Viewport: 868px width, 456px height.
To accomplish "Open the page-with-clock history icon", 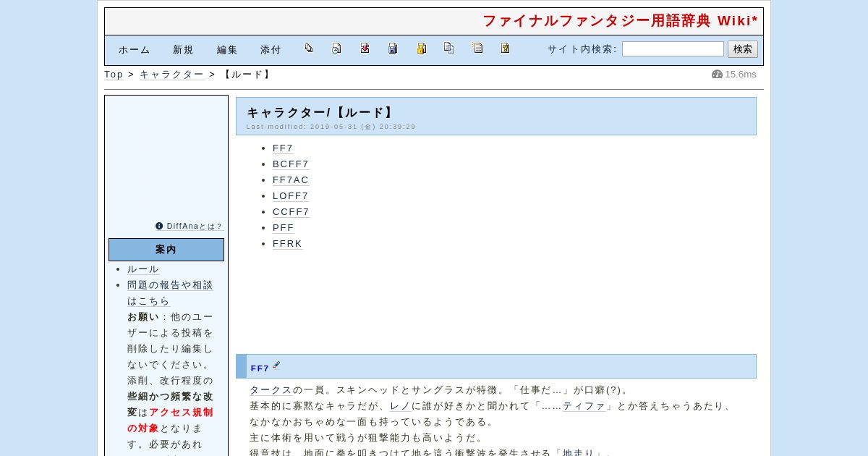I will coord(336,48).
